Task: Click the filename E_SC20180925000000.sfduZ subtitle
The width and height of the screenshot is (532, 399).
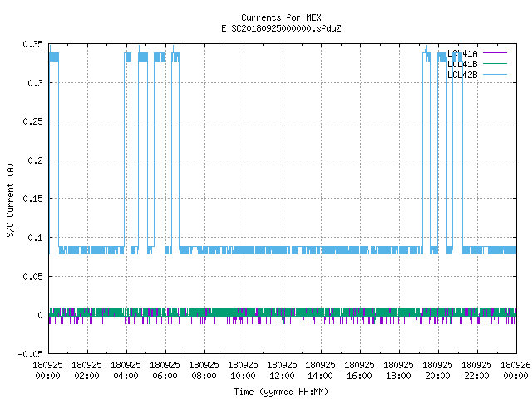Action: pos(281,28)
